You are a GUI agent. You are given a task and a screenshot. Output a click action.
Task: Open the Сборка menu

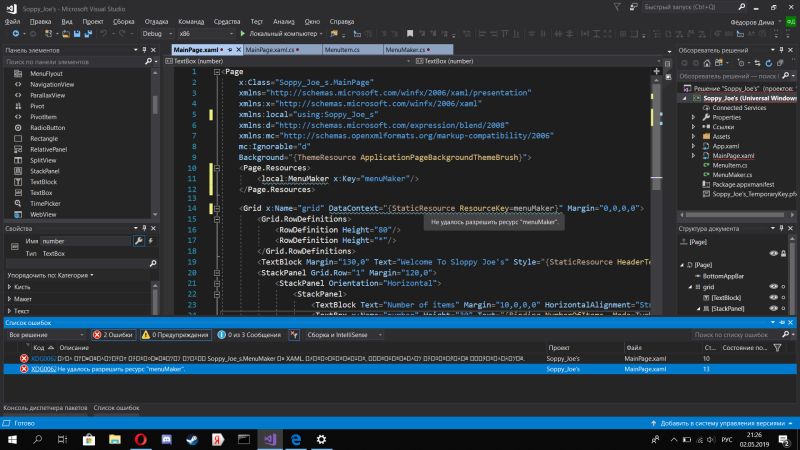click(x=123, y=21)
